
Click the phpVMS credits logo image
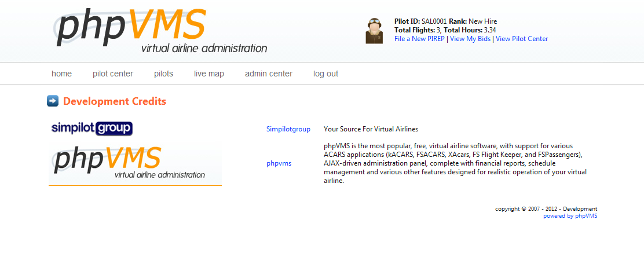click(135, 164)
